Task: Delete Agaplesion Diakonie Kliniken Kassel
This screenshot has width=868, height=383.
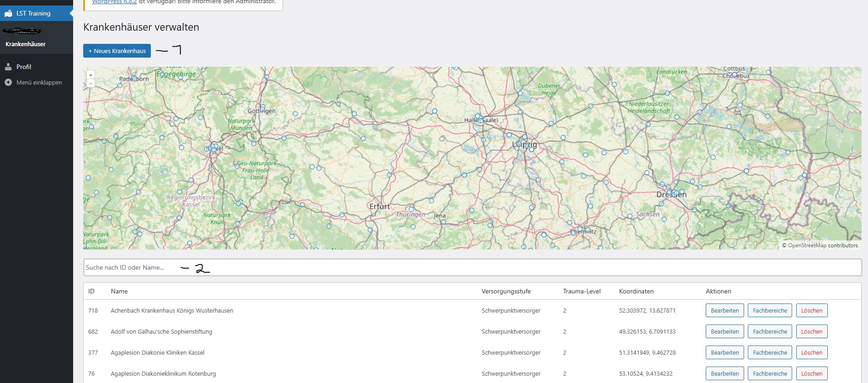Action: coord(812,352)
